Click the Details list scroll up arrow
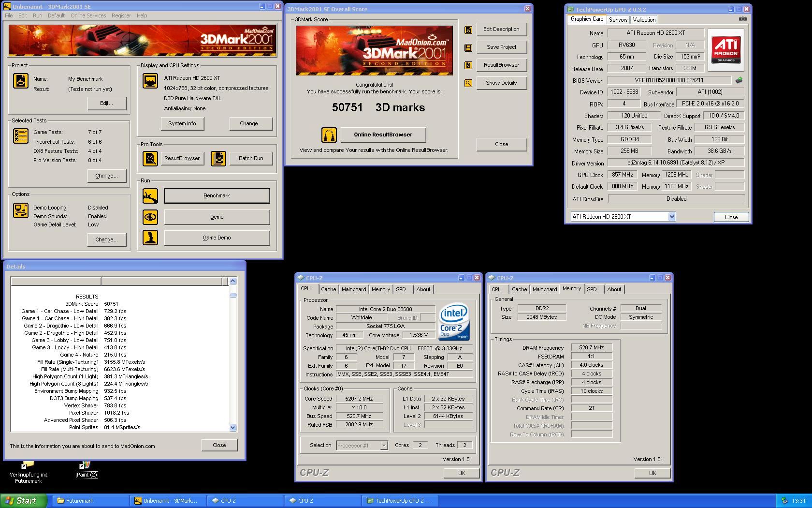812x508 pixels. click(x=233, y=281)
